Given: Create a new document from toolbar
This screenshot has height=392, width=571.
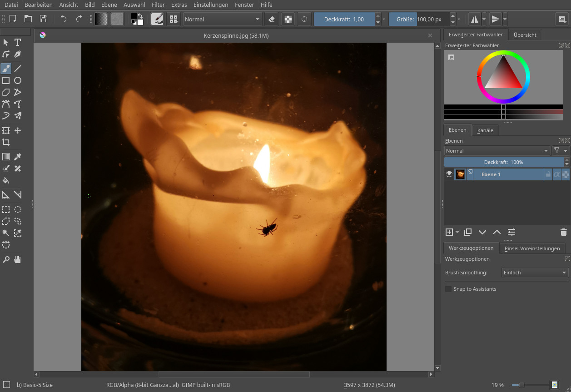Looking at the screenshot, I should (x=13, y=19).
